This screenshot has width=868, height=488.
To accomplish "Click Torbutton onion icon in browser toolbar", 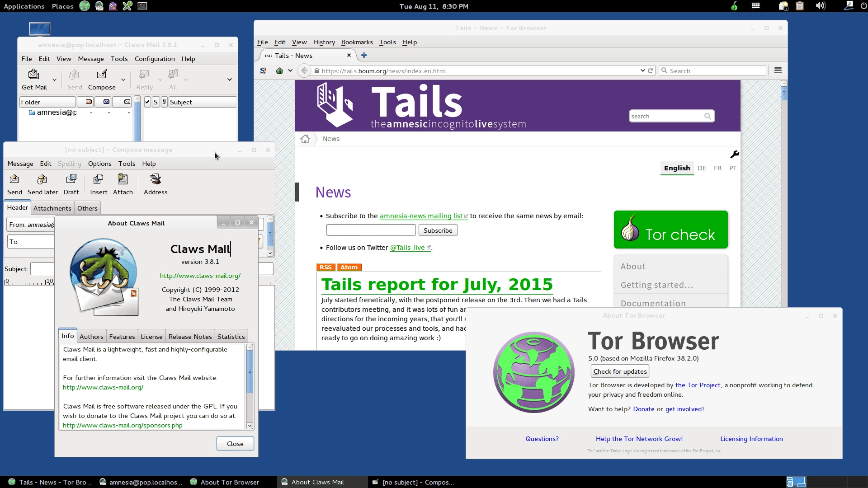I will point(279,70).
